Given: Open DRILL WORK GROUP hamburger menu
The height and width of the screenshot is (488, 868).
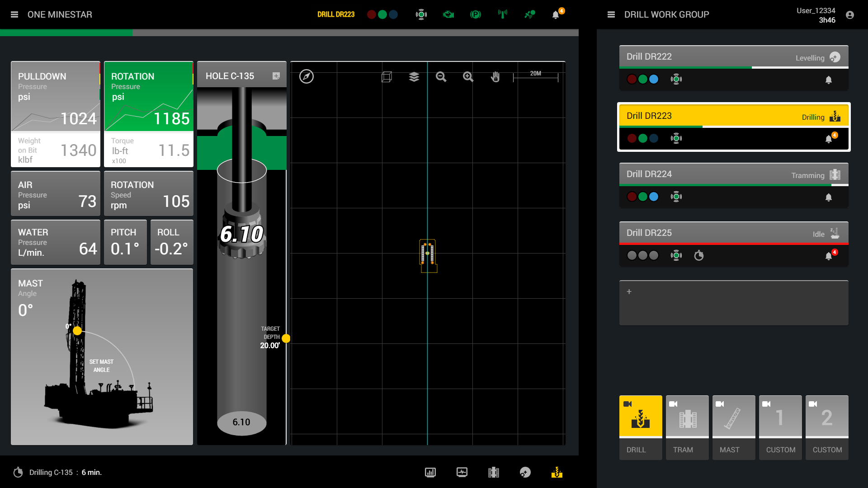Looking at the screenshot, I should 611,14.
